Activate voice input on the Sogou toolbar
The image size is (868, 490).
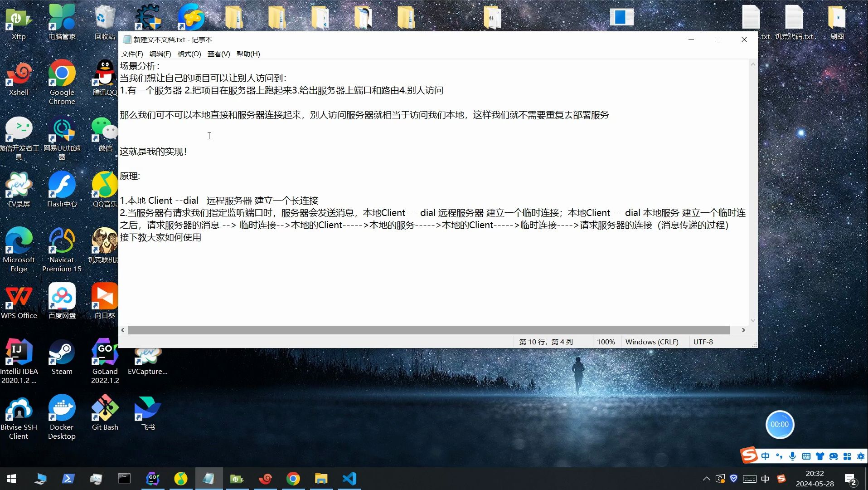pos(792,456)
